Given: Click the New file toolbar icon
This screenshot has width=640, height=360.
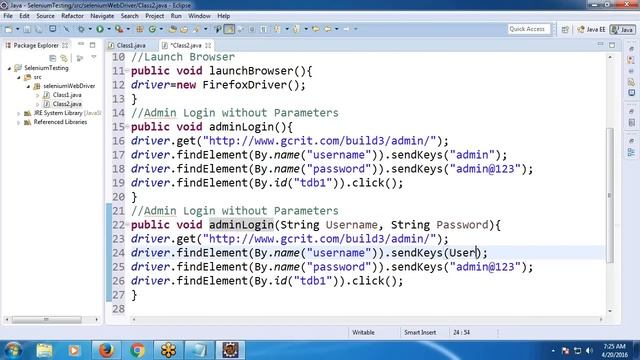Looking at the screenshot, I should [8, 29].
